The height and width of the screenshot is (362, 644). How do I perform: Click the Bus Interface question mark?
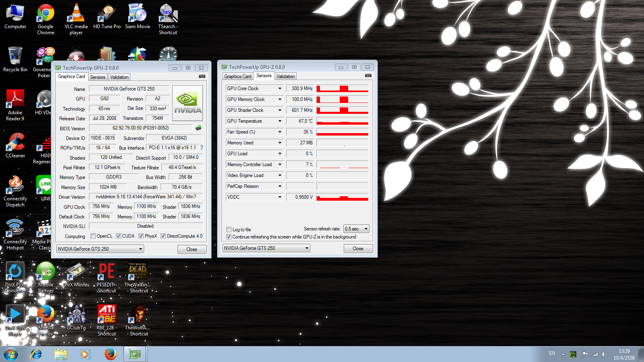point(202,148)
